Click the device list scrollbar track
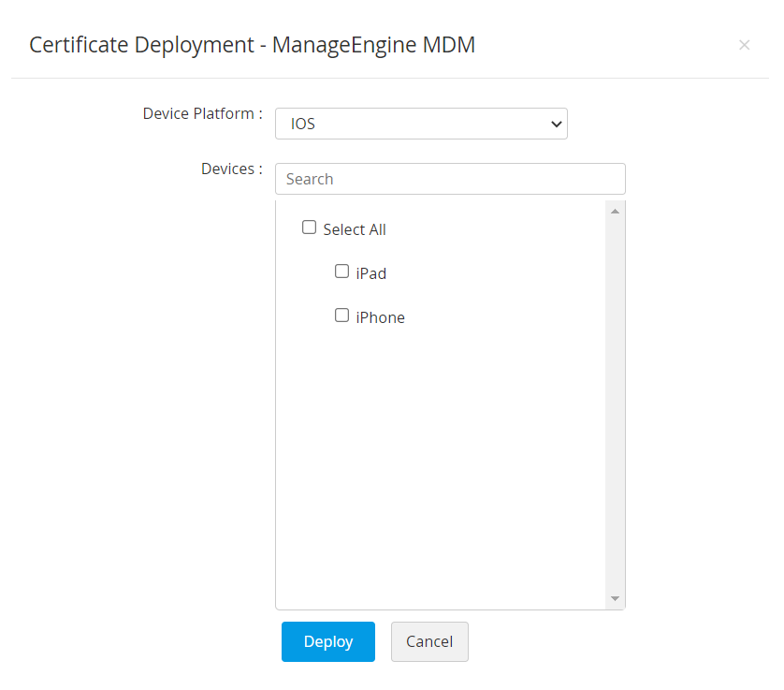 point(615,403)
